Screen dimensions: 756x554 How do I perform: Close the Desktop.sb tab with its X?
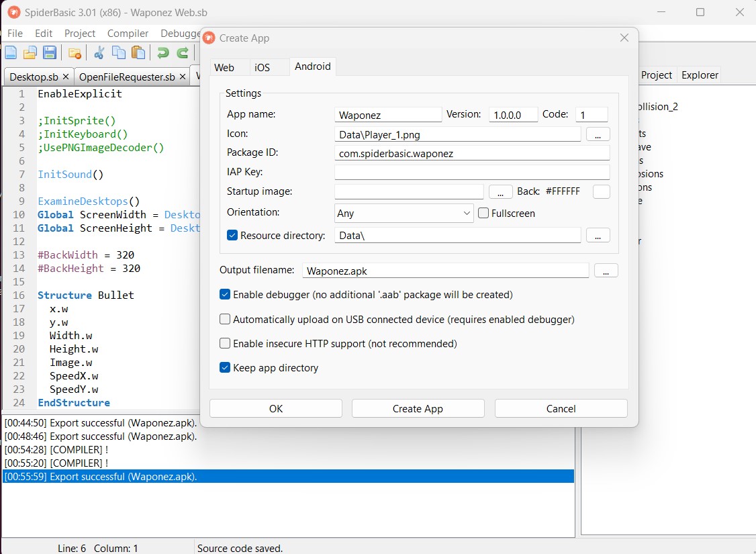pyautogui.click(x=66, y=77)
